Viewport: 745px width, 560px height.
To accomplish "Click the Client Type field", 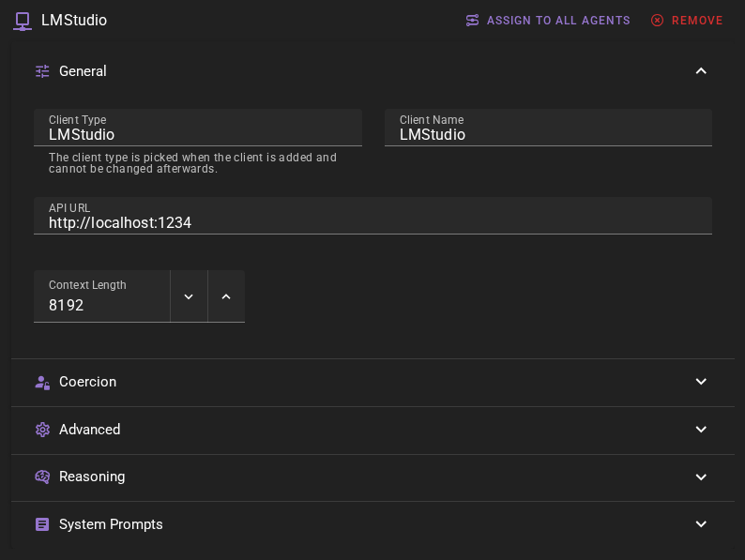I will point(198,128).
